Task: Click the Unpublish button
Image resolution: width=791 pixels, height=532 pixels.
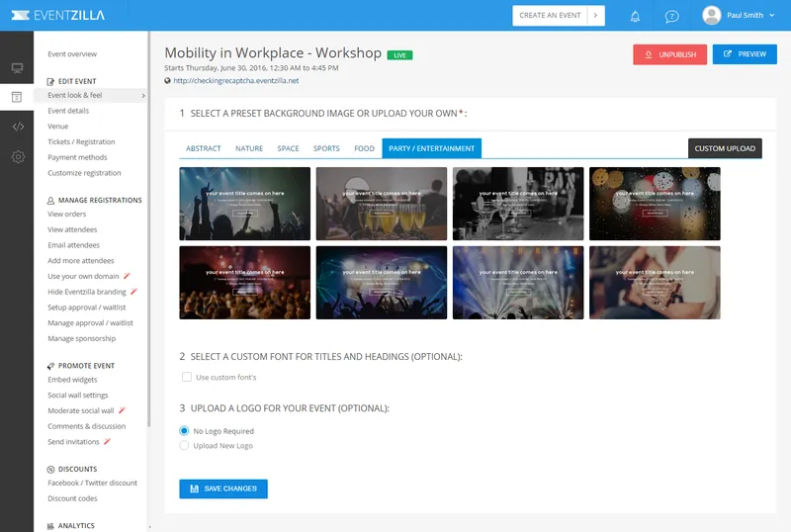Action: point(670,54)
